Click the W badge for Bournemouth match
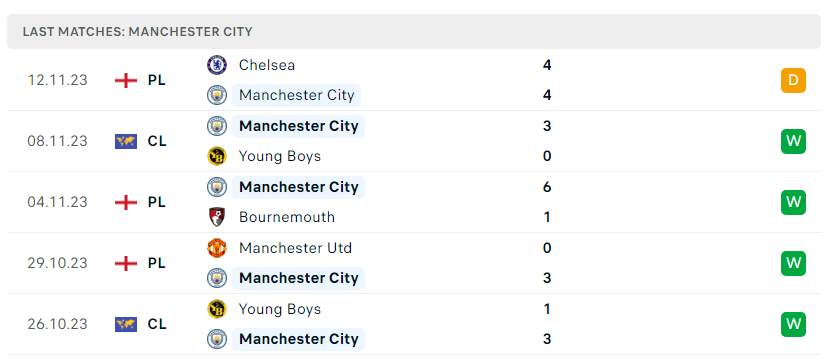Image resolution: width=826 pixels, height=362 pixels. click(x=793, y=202)
